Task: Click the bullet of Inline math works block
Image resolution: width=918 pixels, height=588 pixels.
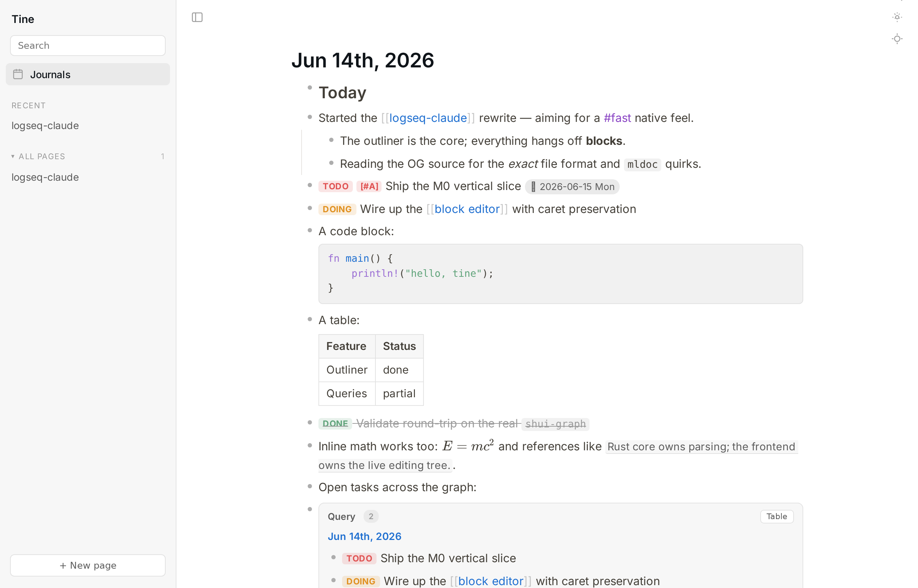Action: pos(310,445)
